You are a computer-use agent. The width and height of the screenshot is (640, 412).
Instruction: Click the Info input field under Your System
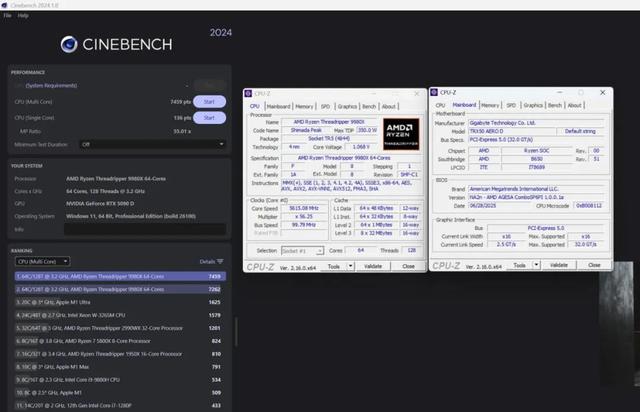[145, 229]
